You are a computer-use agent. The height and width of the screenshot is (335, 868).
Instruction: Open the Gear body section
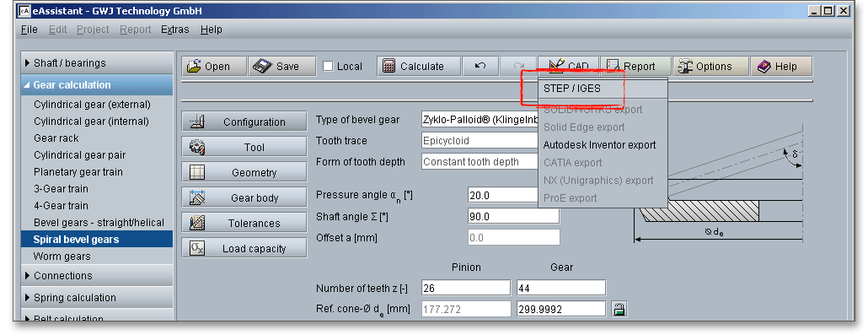244,197
